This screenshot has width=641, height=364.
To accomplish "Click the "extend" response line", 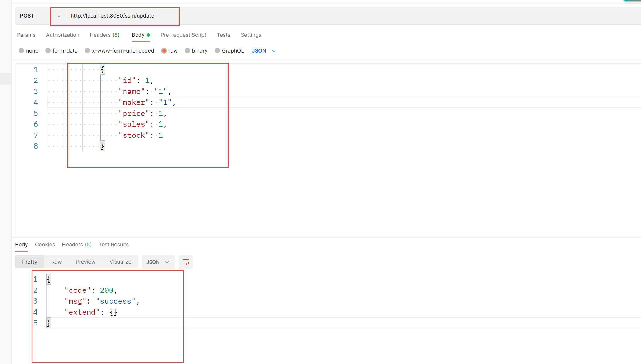I will tap(91, 312).
